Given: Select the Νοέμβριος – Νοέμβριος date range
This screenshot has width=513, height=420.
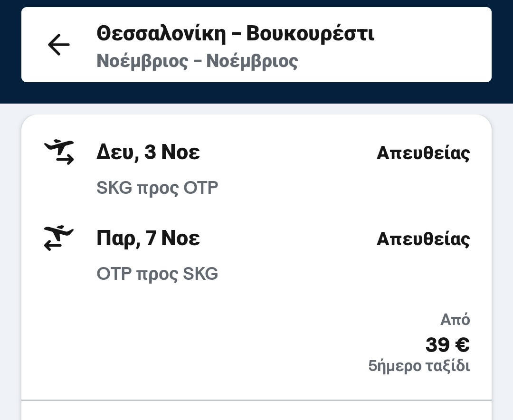Looking at the screenshot, I should point(197,61).
